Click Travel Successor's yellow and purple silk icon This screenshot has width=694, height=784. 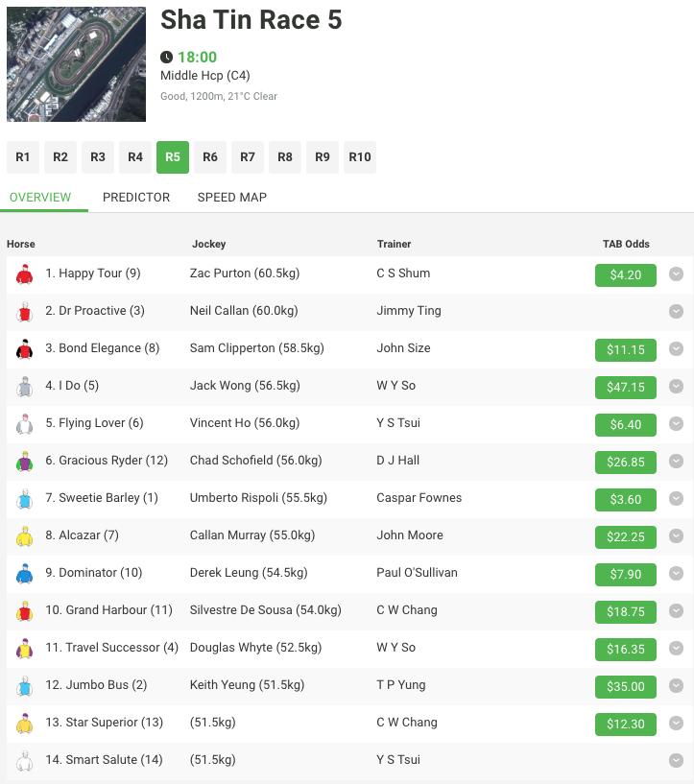click(24, 649)
